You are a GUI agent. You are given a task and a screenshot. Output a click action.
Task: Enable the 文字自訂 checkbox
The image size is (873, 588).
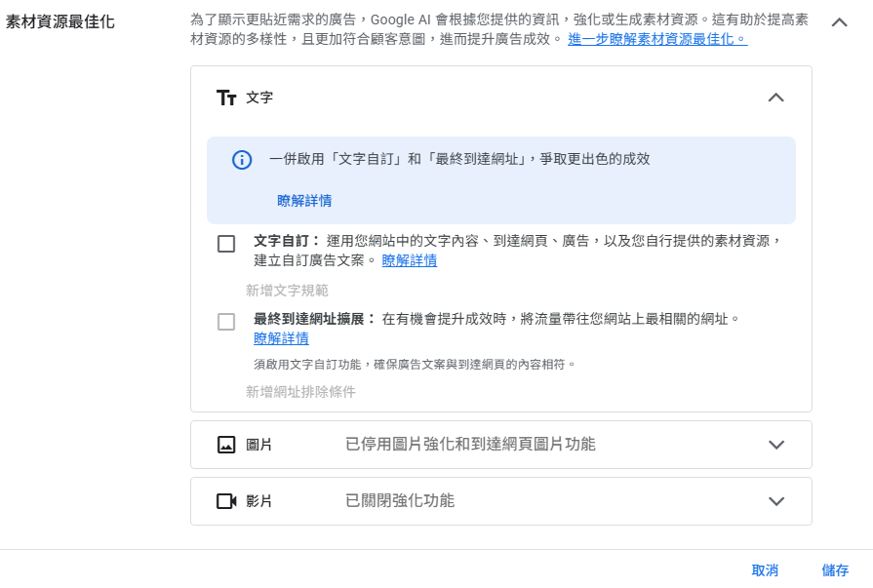point(226,244)
